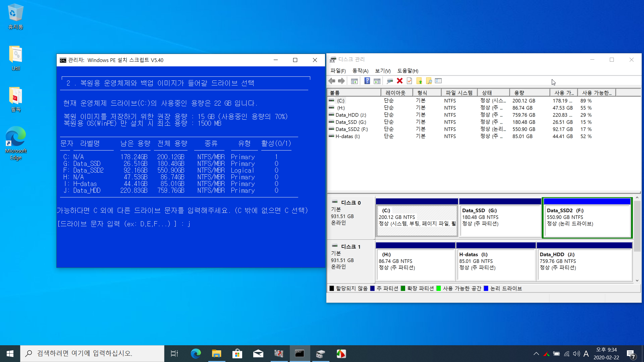Open Microsoft Store from the taskbar
Viewport: 644px width, 362px height.
coord(237,354)
